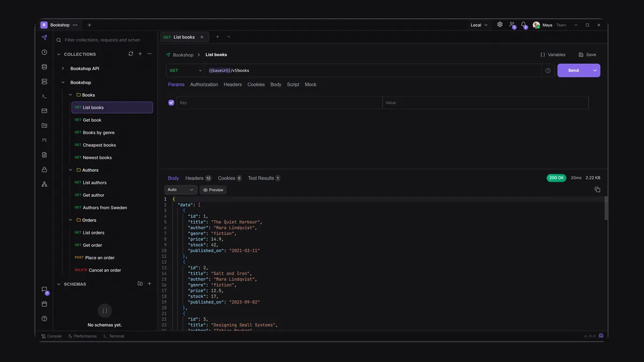This screenshot has height=362, width=644.
Task: Open the folder icon in left sidebar
Action: [44, 125]
